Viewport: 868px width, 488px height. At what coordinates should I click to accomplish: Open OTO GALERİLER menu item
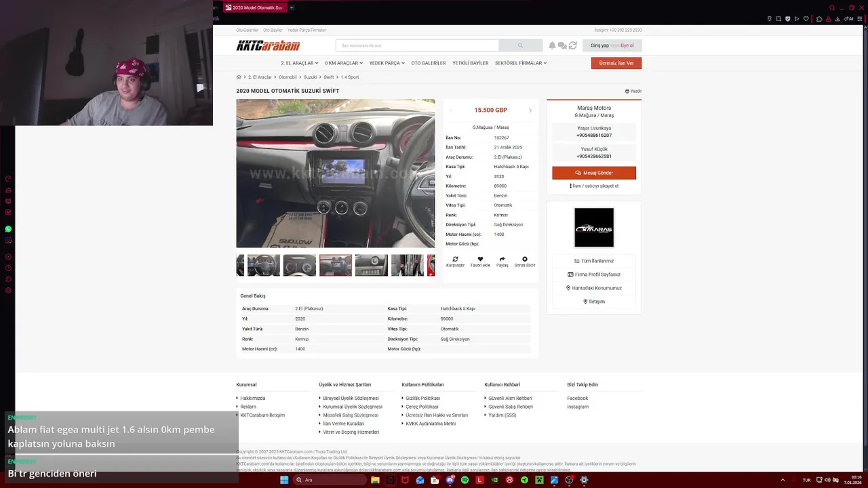(429, 63)
